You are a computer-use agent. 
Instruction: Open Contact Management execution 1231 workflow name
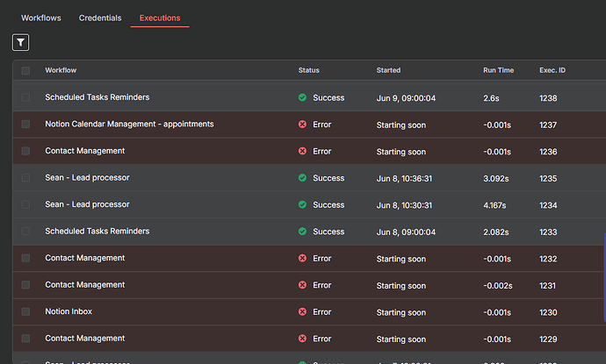coord(84,284)
